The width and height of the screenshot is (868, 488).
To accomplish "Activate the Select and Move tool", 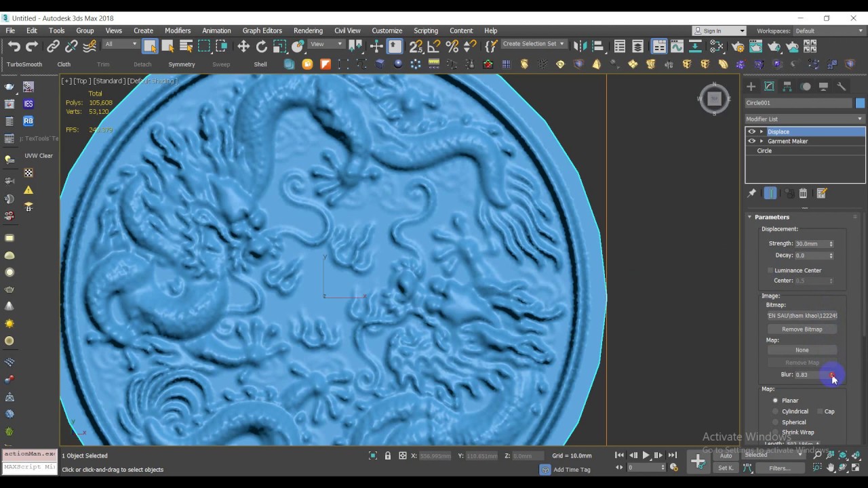I will (x=243, y=47).
